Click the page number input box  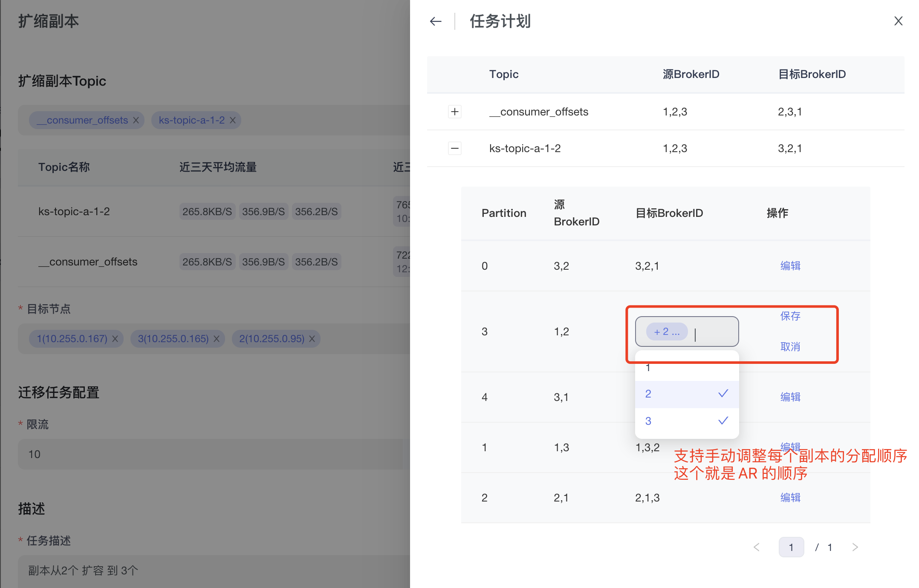791,547
